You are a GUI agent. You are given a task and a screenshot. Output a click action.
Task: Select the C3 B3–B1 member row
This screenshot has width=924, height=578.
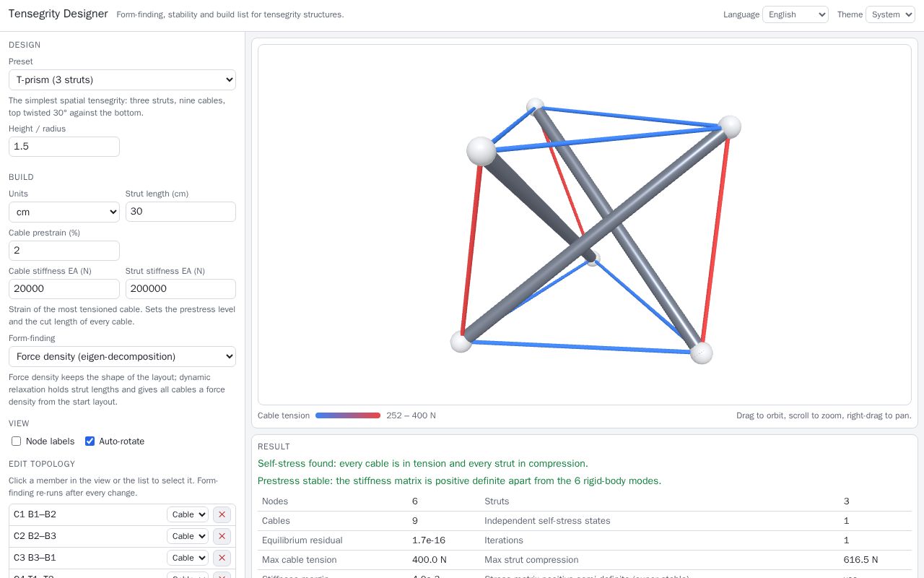click(x=122, y=558)
